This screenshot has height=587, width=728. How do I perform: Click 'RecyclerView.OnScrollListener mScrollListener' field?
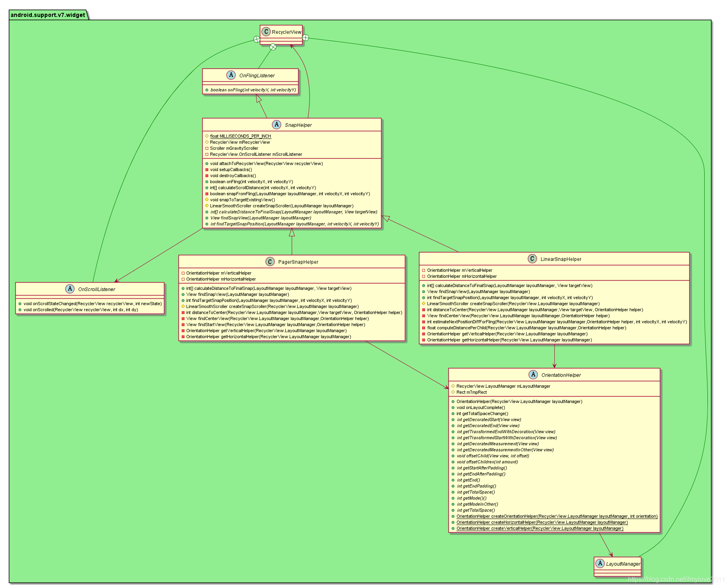click(256, 154)
